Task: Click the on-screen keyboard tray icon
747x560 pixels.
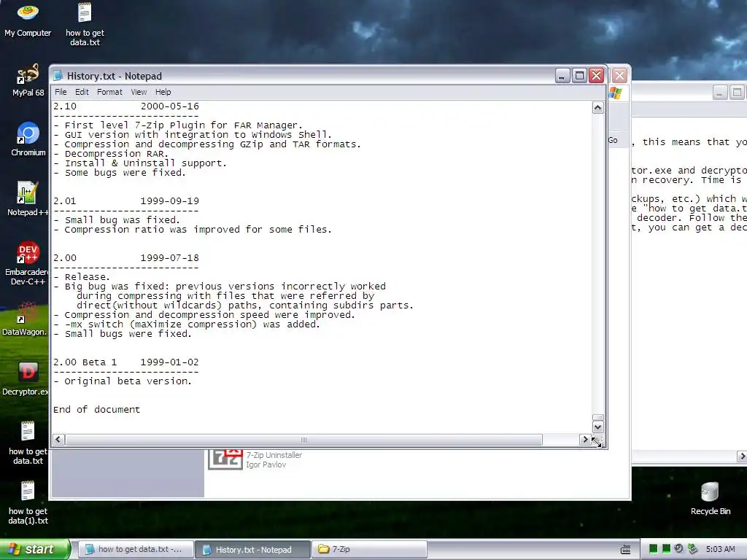Action: 625,550
